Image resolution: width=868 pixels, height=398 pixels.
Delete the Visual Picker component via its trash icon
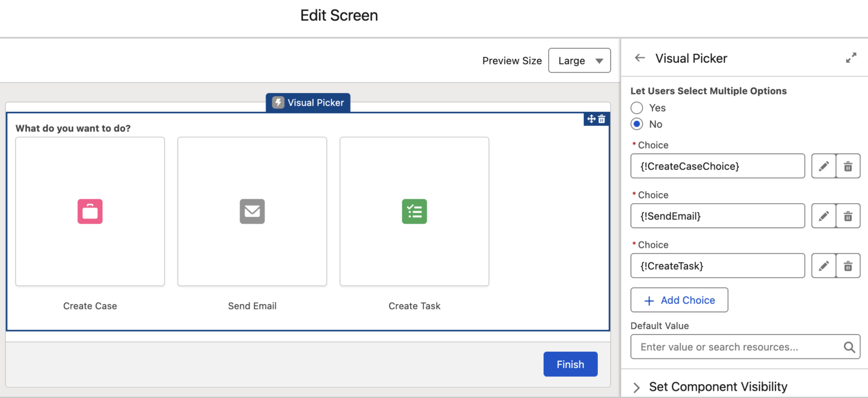click(x=602, y=119)
